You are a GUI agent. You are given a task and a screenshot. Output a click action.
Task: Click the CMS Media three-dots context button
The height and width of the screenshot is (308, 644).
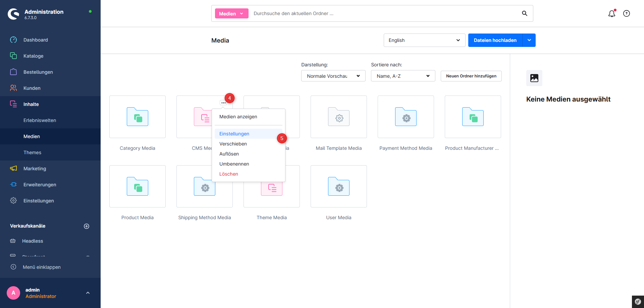click(223, 103)
